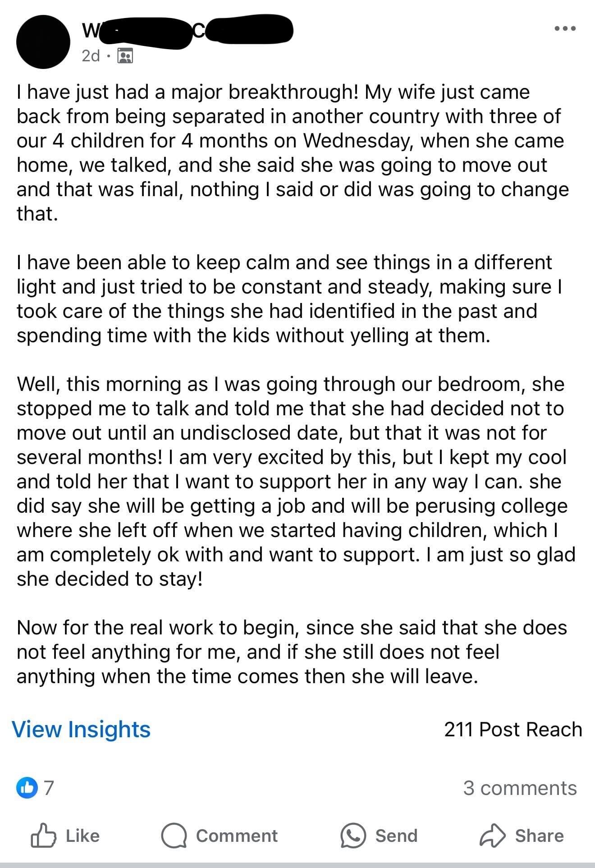This screenshot has height=868, width=595.
Task: Click the 2d timestamp
Action: tap(91, 56)
